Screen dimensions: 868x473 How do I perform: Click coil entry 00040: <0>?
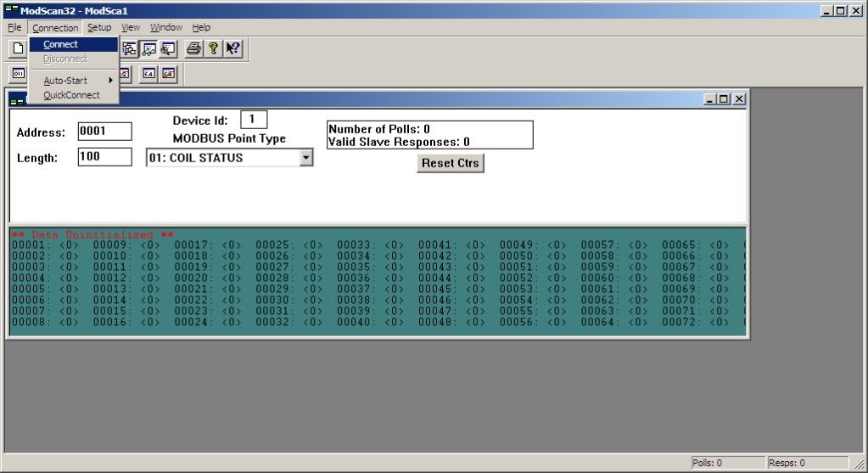[x=370, y=322]
